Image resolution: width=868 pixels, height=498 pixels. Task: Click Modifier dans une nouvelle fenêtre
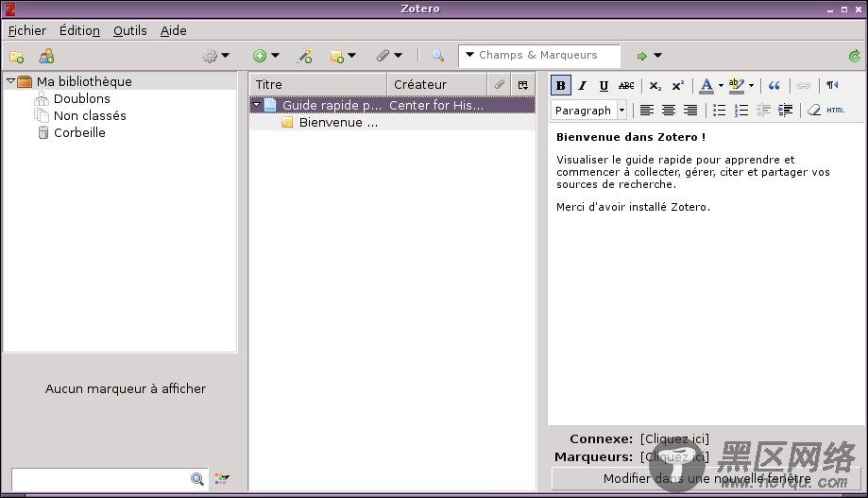click(706, 478)
